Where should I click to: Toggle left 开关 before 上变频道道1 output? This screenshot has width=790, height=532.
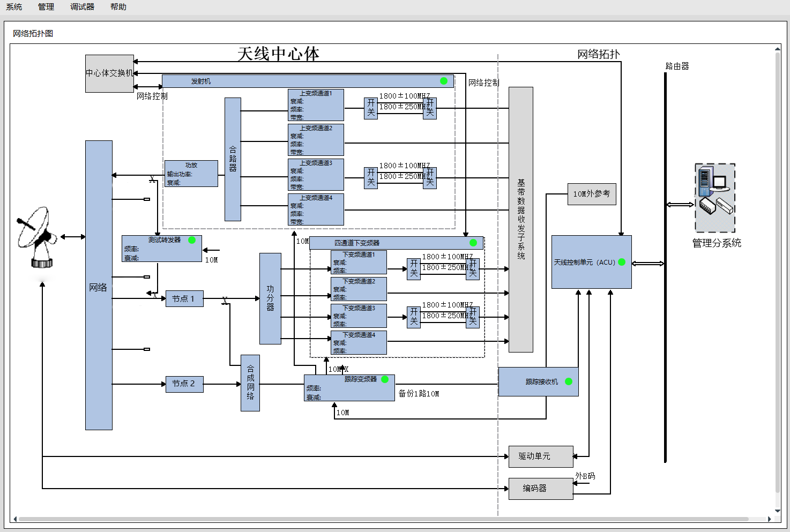[371, 108]
